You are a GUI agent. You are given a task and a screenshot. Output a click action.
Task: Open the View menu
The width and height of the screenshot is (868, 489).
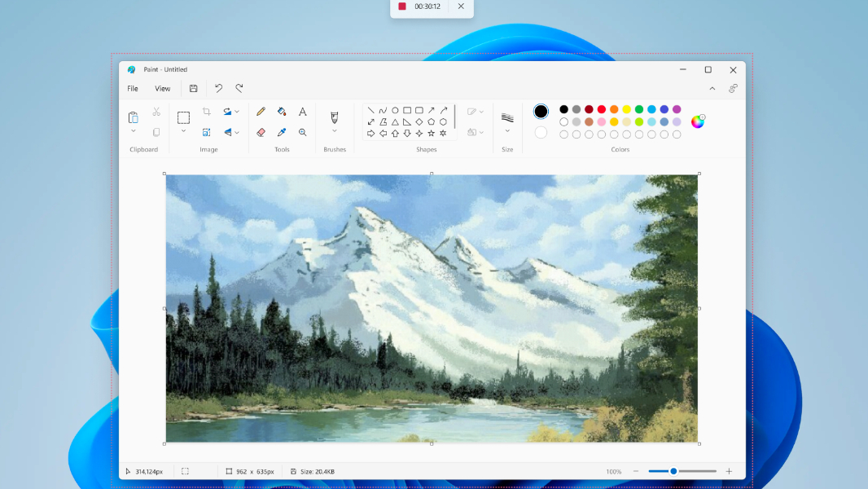click(163, 89)
